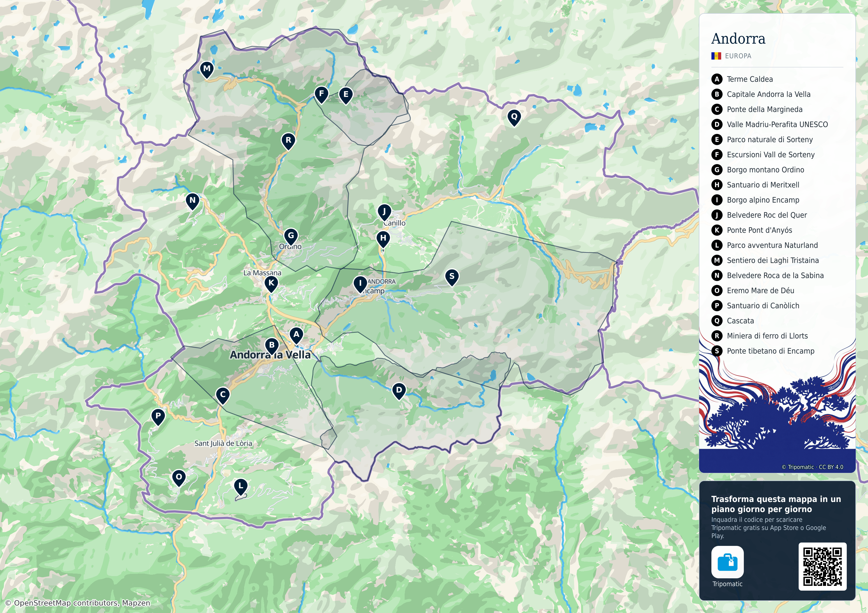868x613 pixels.
Task: Click the Sant Julià de Lòria map label
Action: pos(223,443)
